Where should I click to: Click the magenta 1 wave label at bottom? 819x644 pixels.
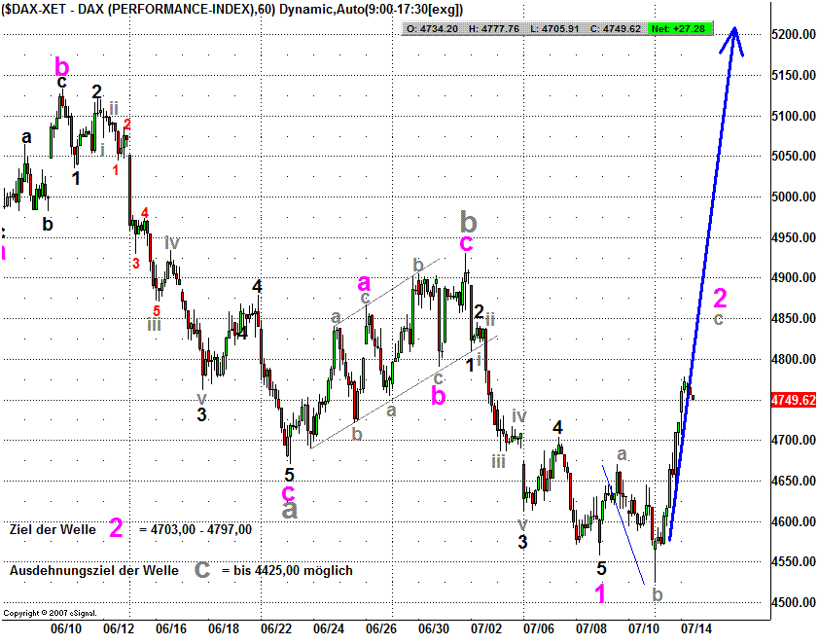click(x=601, y=592)
